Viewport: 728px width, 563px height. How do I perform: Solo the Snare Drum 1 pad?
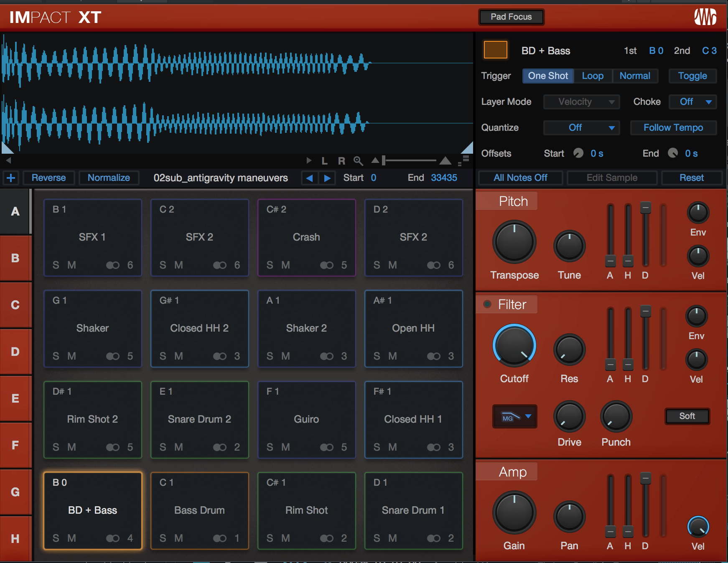tap(377, 538)
